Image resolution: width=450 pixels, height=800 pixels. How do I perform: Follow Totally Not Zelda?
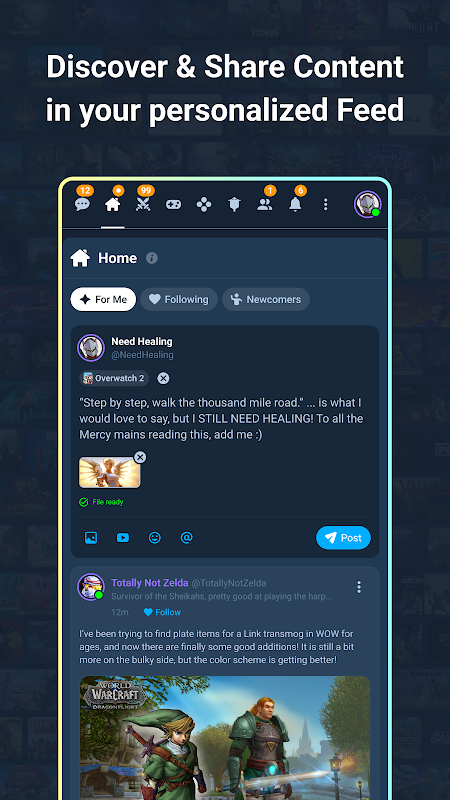click(162, 612)
